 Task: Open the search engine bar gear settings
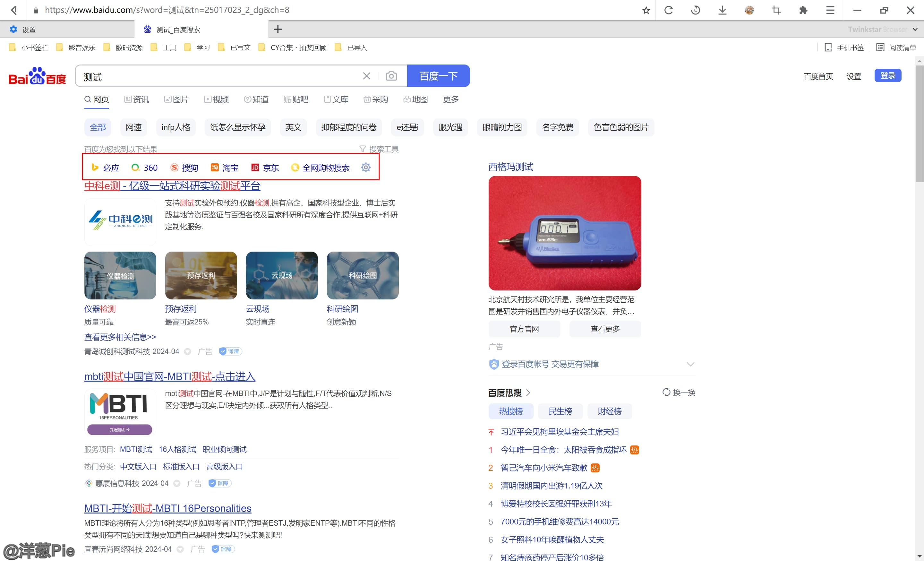point(366,167)
